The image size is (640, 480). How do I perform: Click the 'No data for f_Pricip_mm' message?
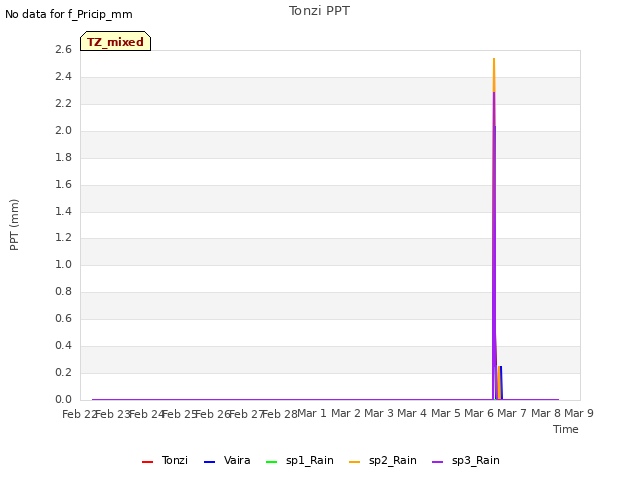pyautogui.click(x=69, y=14)
